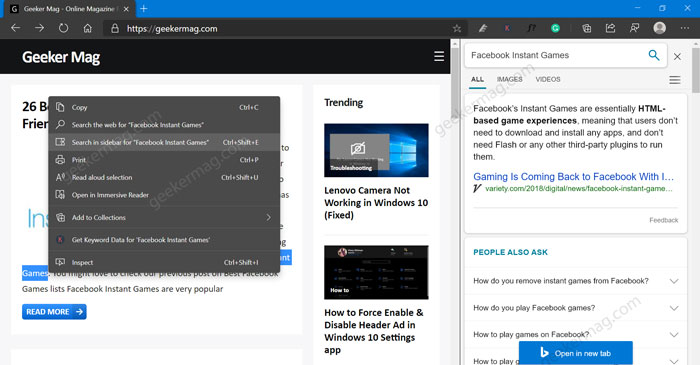Open a new browser tab
The width and height of the screenshot is (700, 365).
144,8
